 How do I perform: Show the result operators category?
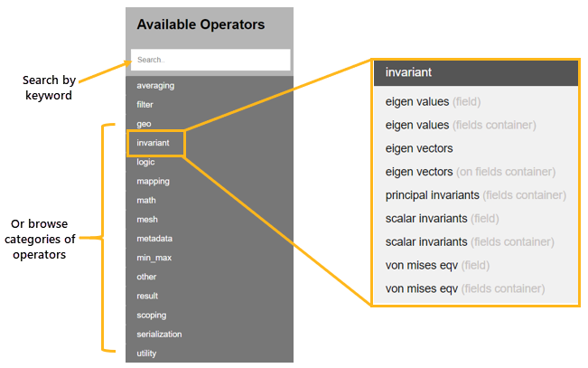click(147, 296)
